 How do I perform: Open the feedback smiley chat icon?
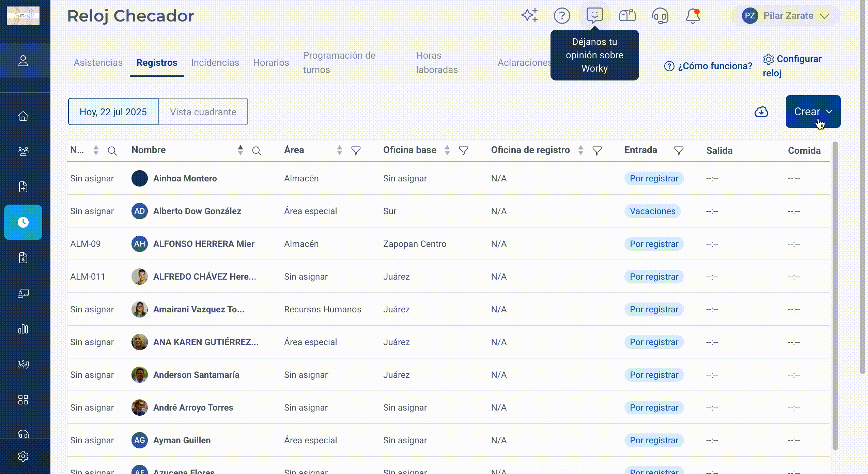click(594, 16)
